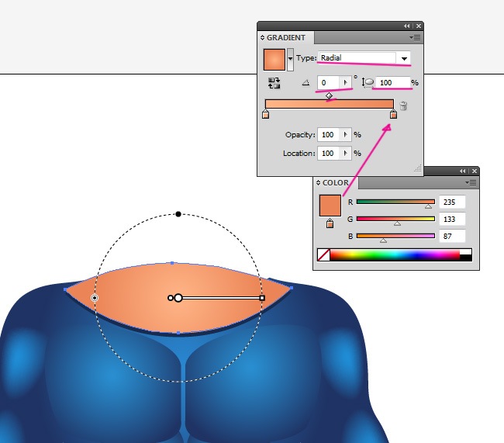Click the radial gradient circle left edge handle
The width and height of the screenshot is (504, 443).
(x=94, y=298)
